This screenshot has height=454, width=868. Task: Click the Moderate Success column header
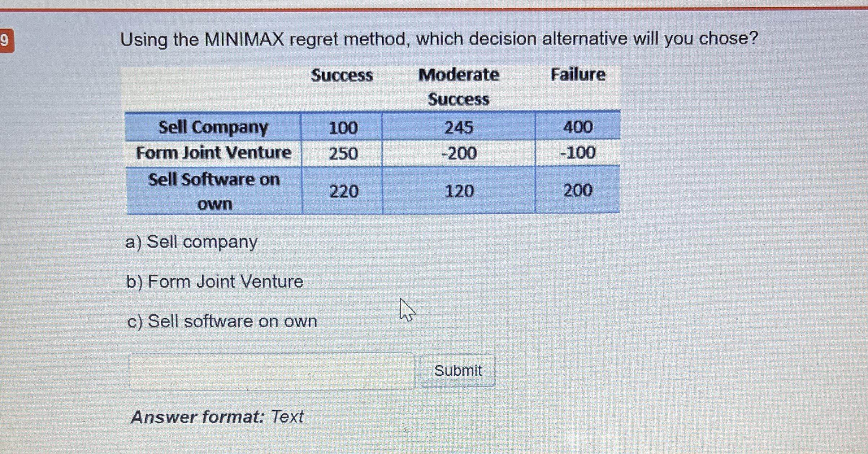(459, 87)
